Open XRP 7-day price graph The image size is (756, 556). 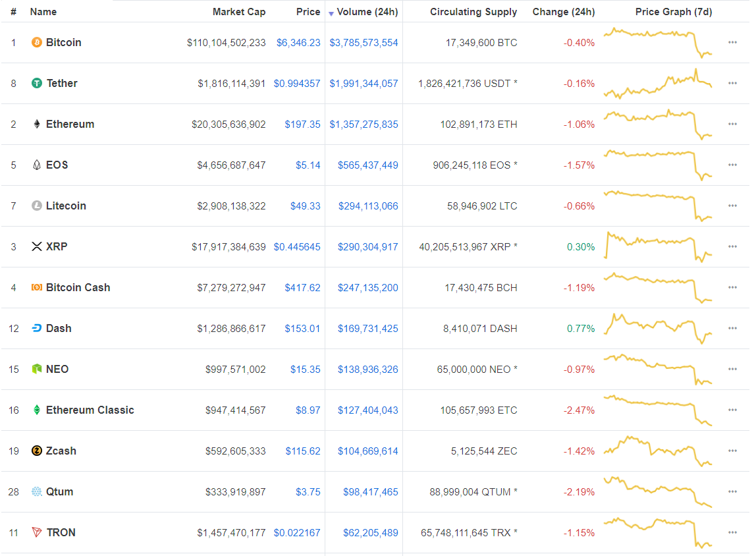click(x=658, y=246)
